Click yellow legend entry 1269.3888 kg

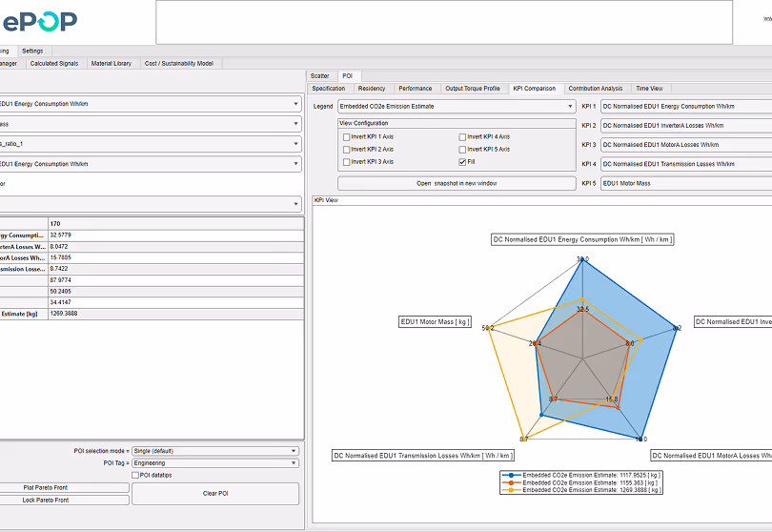tap(581, 490)
